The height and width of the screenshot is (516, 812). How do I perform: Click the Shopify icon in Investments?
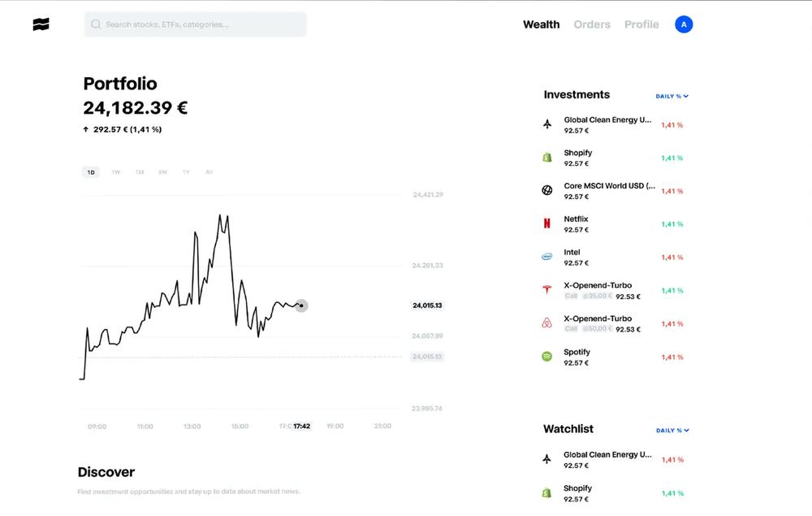(x=546, y=158)
